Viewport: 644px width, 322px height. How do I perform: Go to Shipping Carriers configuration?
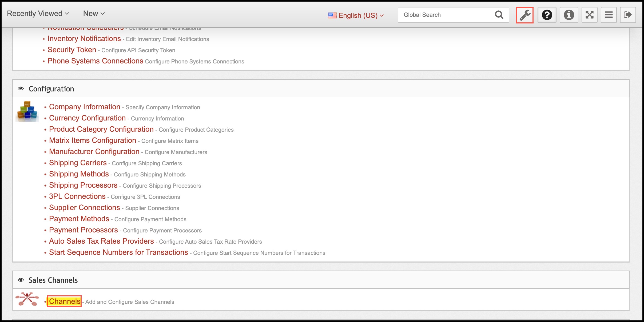(x=78, y=163)
